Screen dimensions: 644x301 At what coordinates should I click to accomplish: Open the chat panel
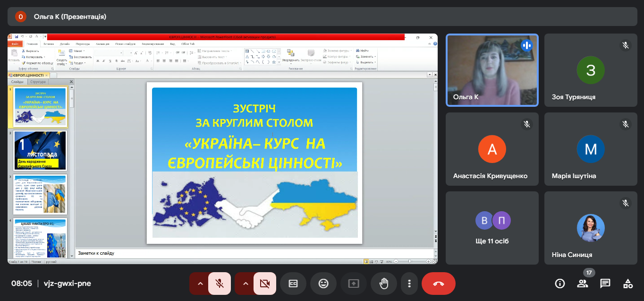pos(605,284)
